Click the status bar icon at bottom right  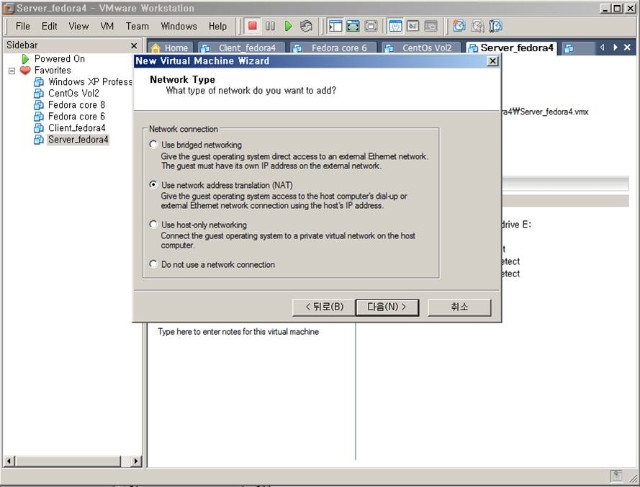click(616, 476)
